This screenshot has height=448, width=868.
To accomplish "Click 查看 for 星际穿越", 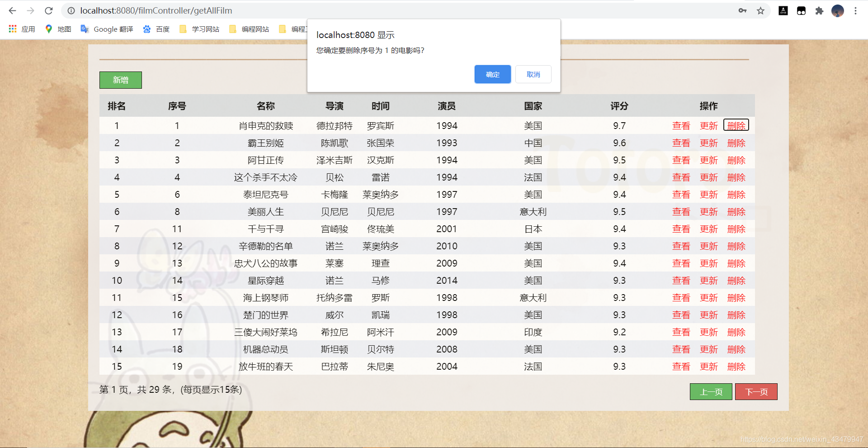I will pyautogui.click(x=681, y=281).
